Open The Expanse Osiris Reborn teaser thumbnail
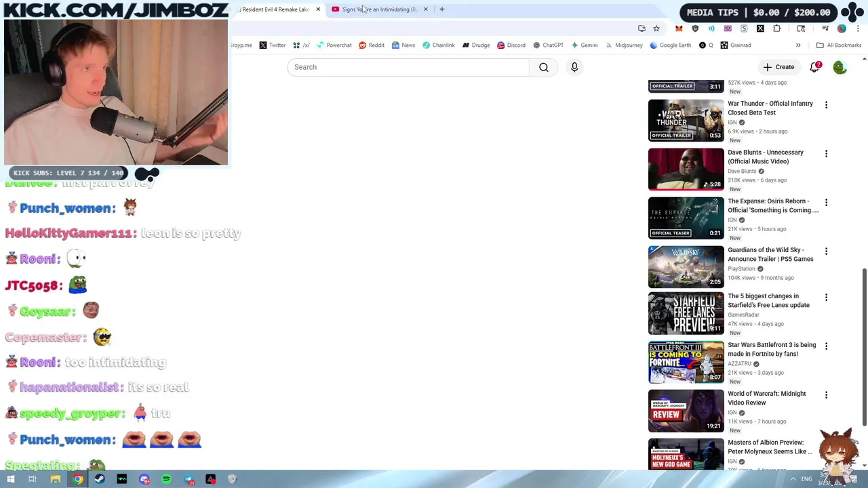This screenshot has height=488, width=868. tap(686, 218)
